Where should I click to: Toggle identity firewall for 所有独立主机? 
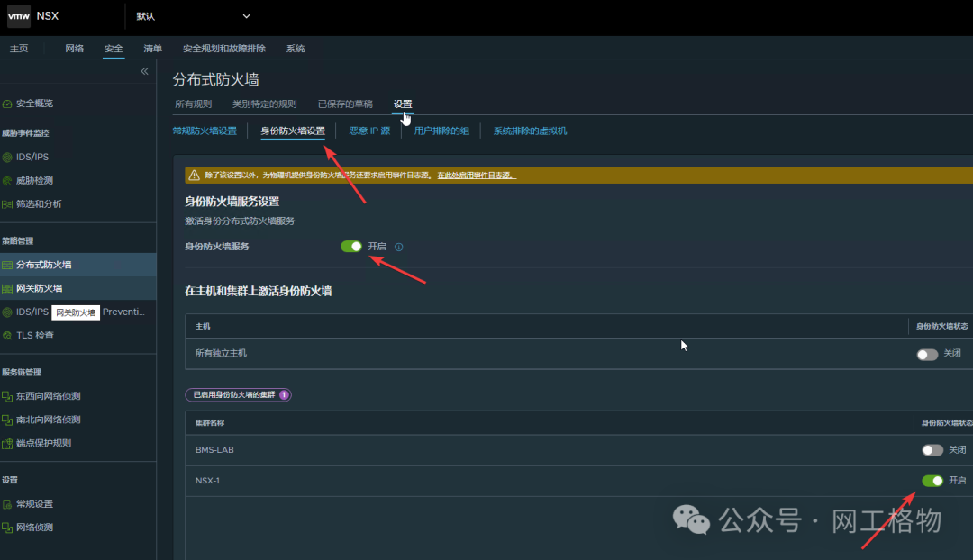[x=928, y=354]
